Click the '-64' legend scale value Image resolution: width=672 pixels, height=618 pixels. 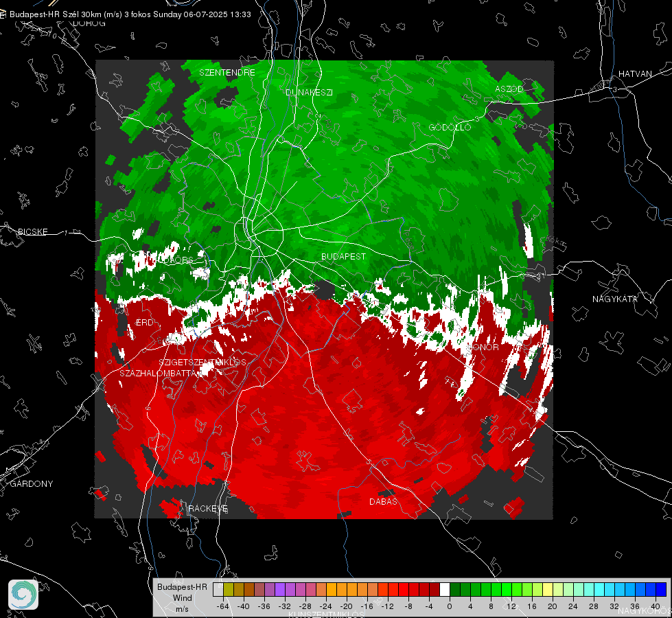[x=222, y=606]
